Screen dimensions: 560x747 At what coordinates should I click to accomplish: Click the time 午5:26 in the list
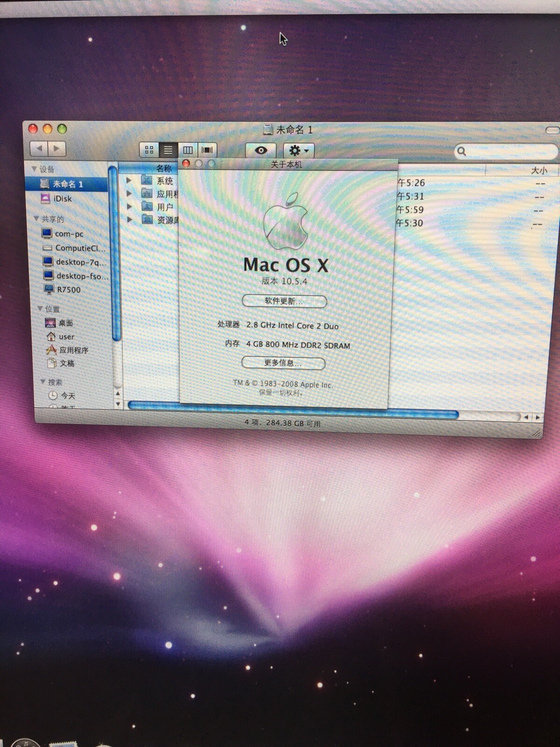click(x=411, y=183)
